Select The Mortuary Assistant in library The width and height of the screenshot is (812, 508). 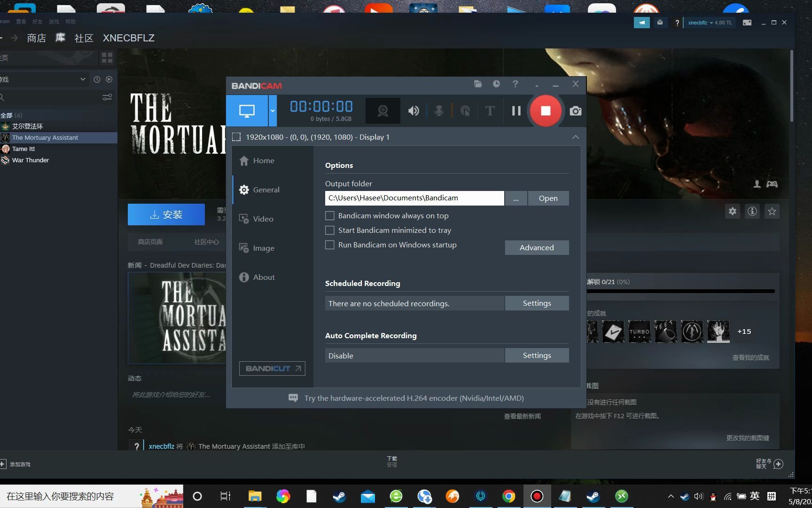[x=58, y=137]
